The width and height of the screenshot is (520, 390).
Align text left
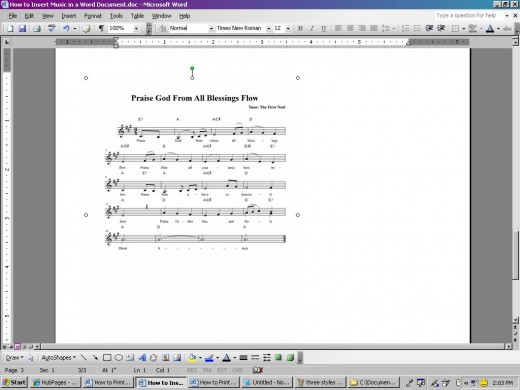[x=338, y=28]
